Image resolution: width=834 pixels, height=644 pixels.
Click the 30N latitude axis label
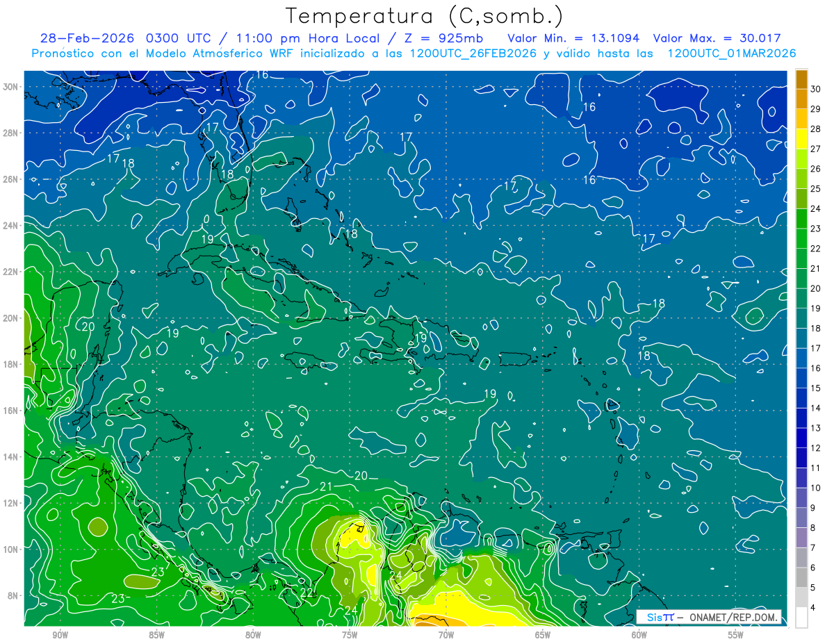[11, 87]
